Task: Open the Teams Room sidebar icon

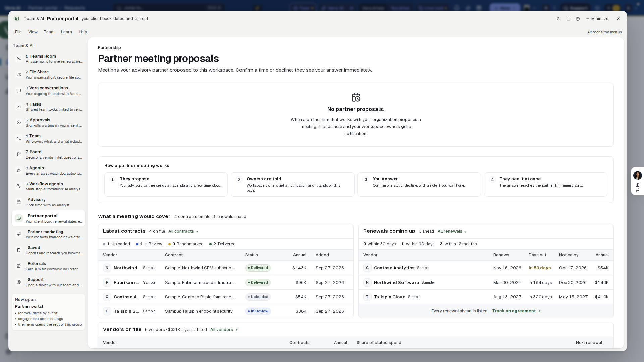Action: click(19, 59)
